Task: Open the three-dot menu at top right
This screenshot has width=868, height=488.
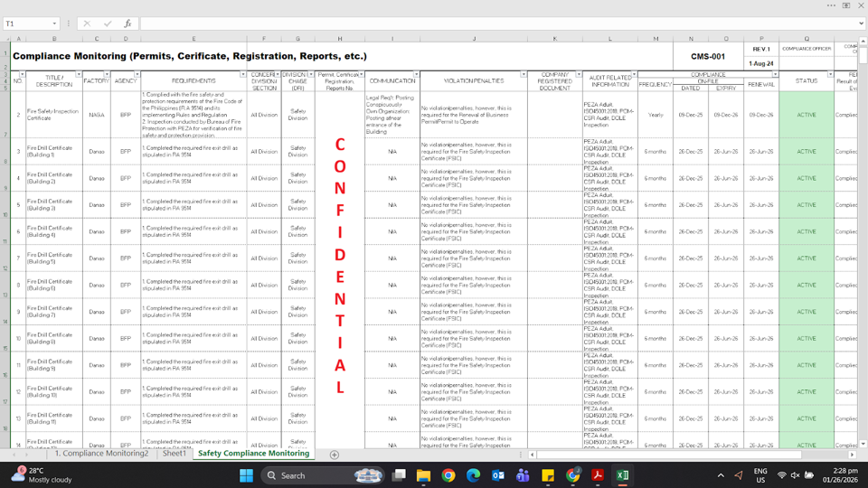Action: pyautogui.click(x=832, y=5)
